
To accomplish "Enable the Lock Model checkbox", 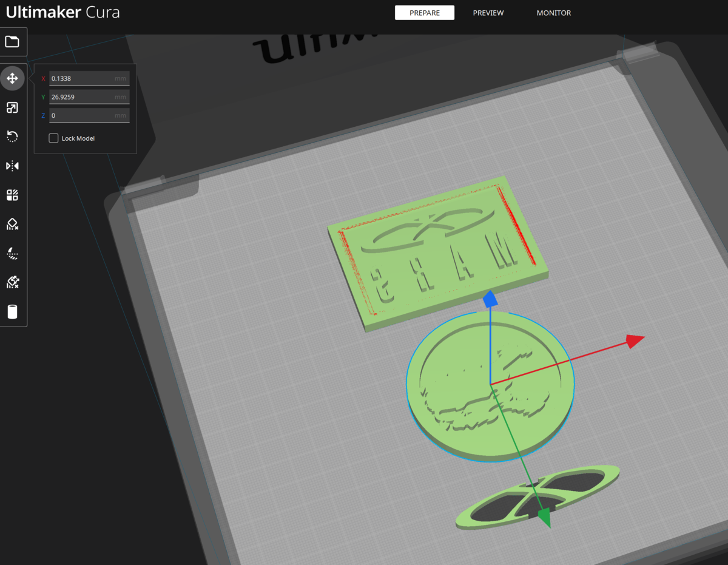I will [53, 138].
